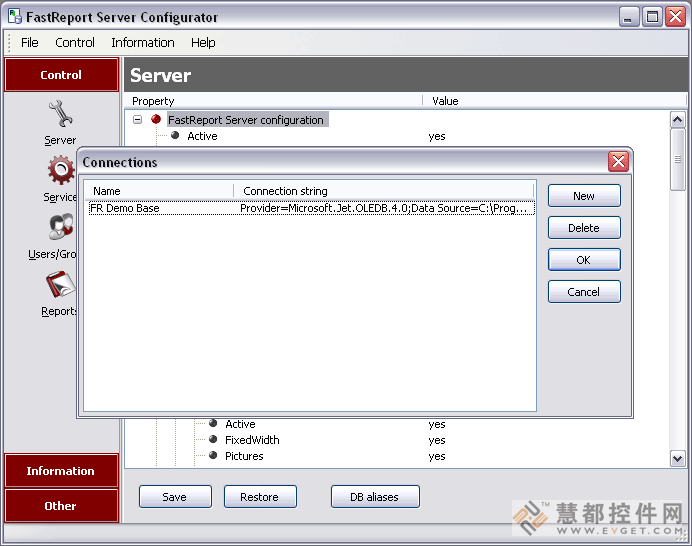Select the top Active property row

[202, 136]
